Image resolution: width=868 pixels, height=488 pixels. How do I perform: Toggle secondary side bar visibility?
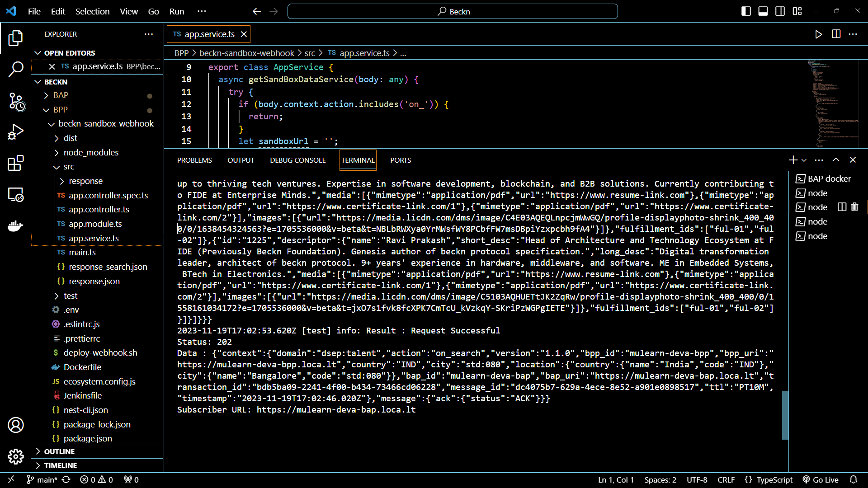[x=780, y=11]
